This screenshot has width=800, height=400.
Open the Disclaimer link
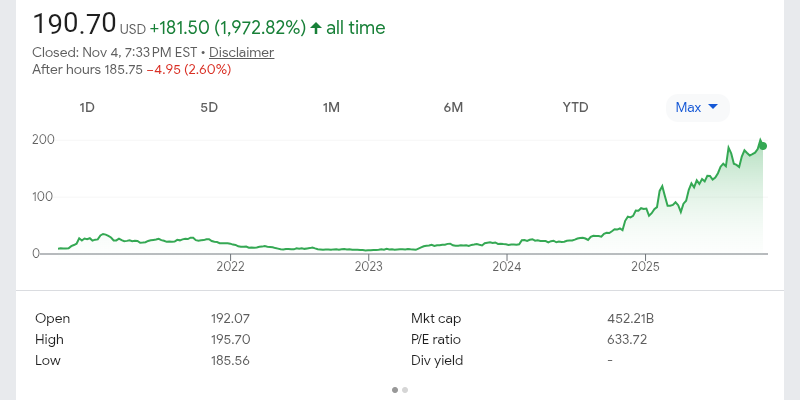[x=241, y=52]
